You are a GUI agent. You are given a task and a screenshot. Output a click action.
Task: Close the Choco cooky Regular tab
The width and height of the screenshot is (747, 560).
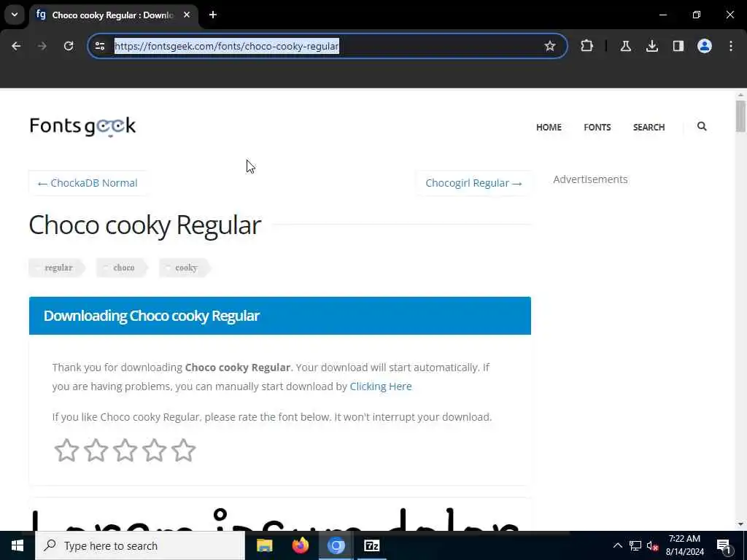[187, 15]
